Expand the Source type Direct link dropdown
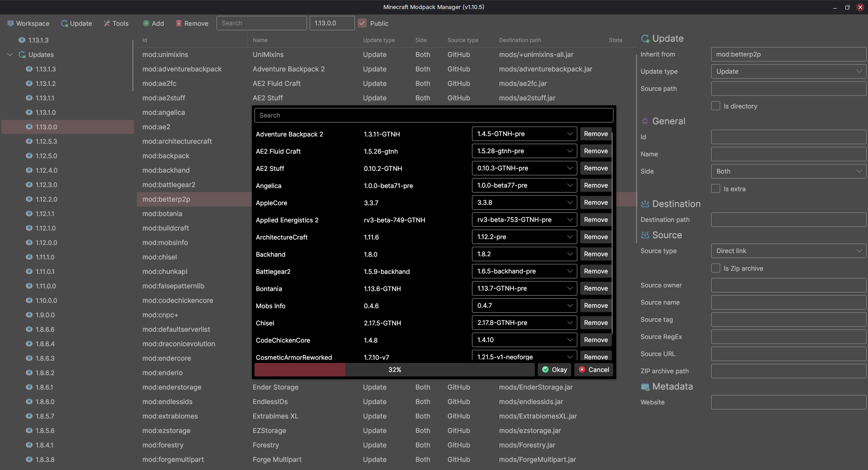 click(x=788, y=251)
